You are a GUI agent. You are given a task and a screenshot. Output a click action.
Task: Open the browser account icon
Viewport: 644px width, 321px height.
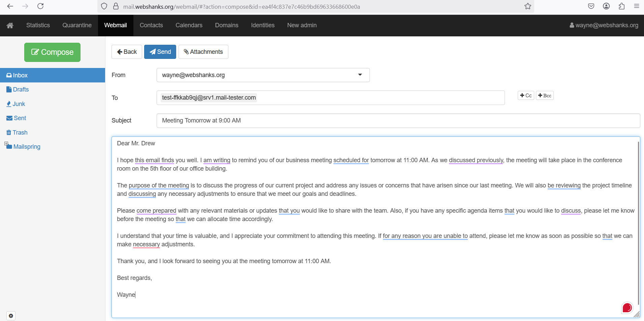(606, 6)
